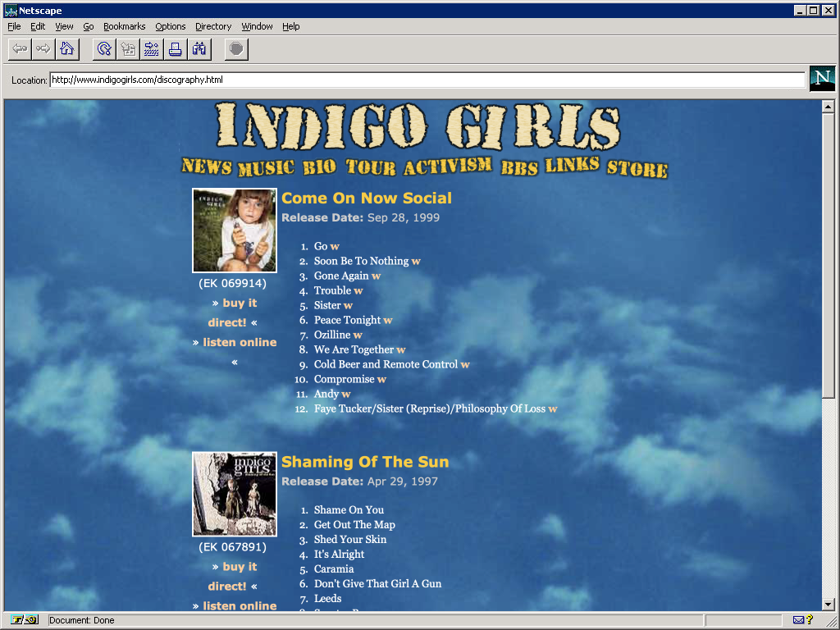Image resolution: width=840 pixels, height=630 pixels.
Task: Open the Options menu
Action: click(170, 26)
